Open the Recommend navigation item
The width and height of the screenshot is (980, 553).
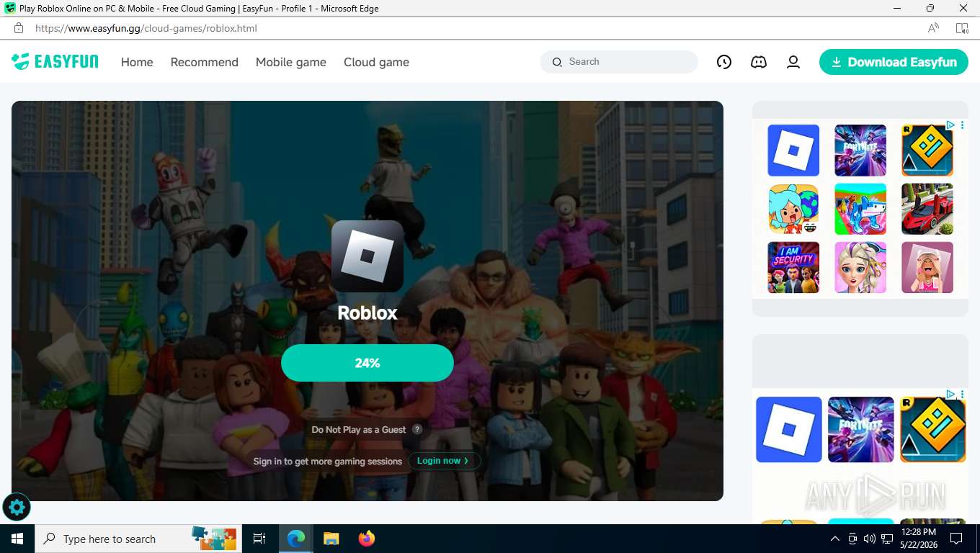click(205, 62)
